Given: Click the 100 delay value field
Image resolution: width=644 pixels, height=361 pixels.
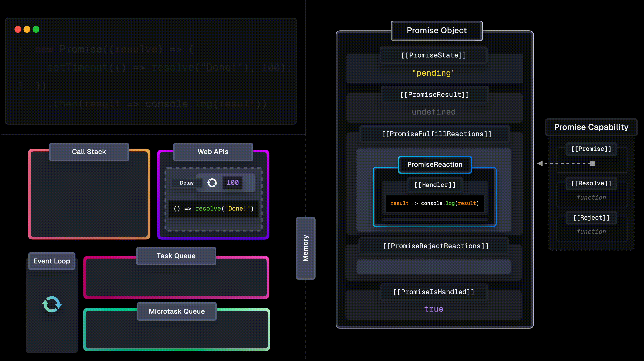Looking at the screenshot, I should 233,183.
